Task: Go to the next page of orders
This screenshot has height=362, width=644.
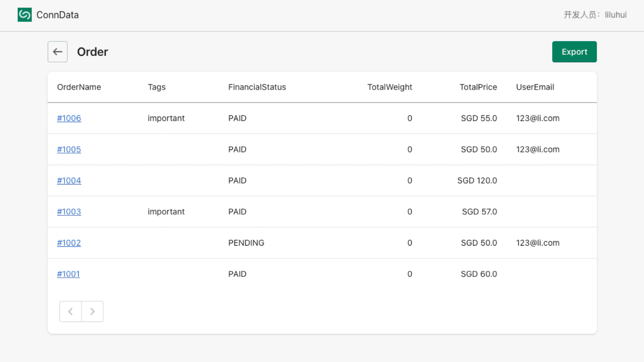Action: click(92, 311)
